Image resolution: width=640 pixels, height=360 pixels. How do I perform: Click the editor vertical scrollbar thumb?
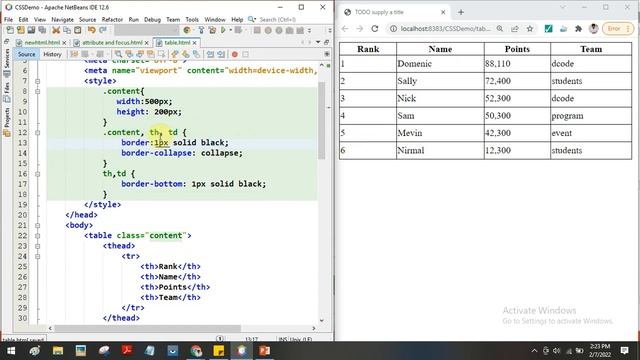(x=322, y=120)
